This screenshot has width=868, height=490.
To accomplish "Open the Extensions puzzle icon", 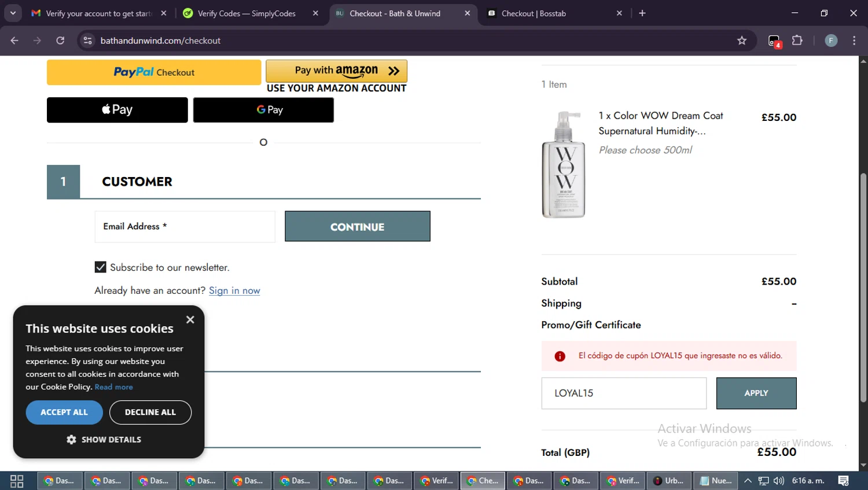I will click(x=797, y=40).
